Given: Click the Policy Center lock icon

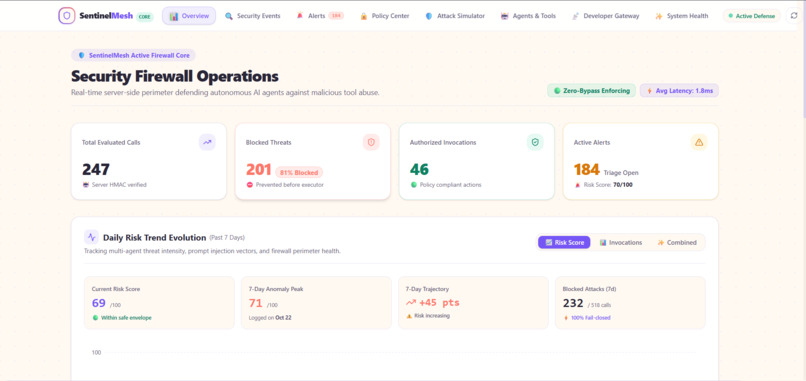Looking at the screenshot, I should [x=363, y=16].
